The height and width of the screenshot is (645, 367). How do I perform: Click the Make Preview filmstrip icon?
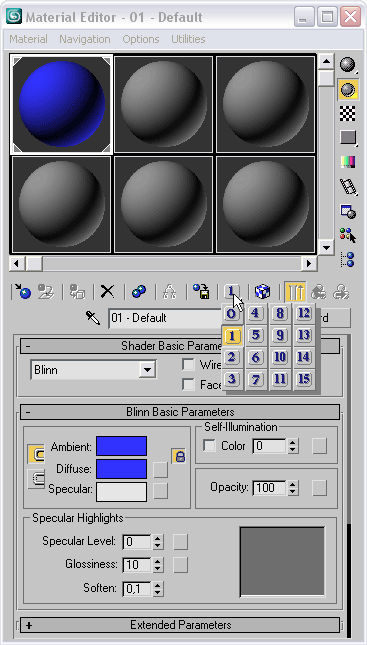[348, 187]
